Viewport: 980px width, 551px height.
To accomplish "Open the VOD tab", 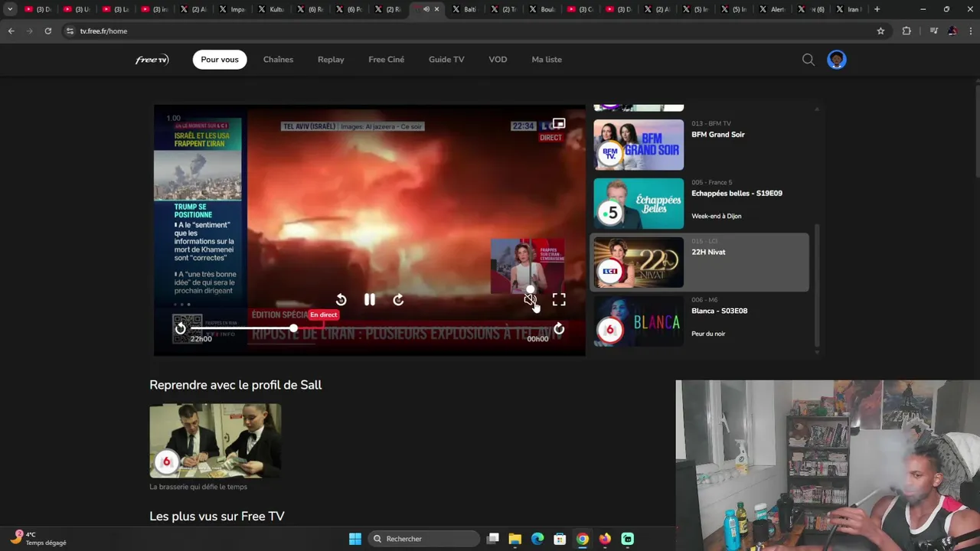I will (498, 60).
